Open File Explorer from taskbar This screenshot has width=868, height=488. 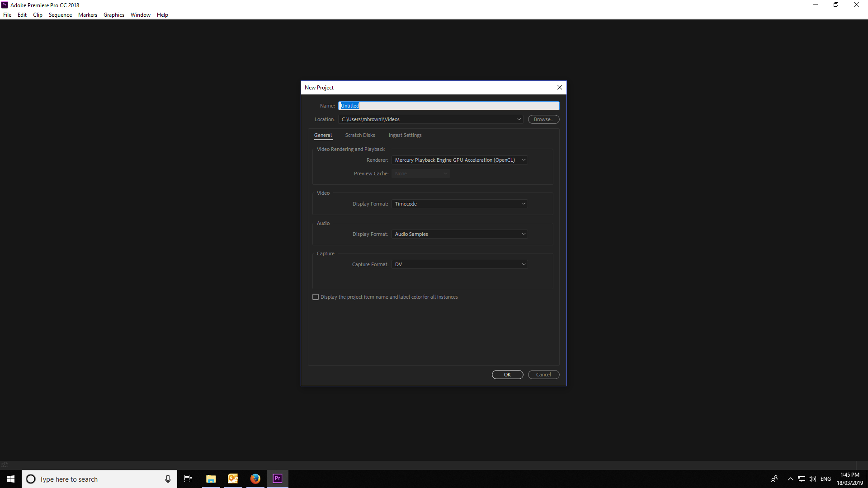coord(211,479)
